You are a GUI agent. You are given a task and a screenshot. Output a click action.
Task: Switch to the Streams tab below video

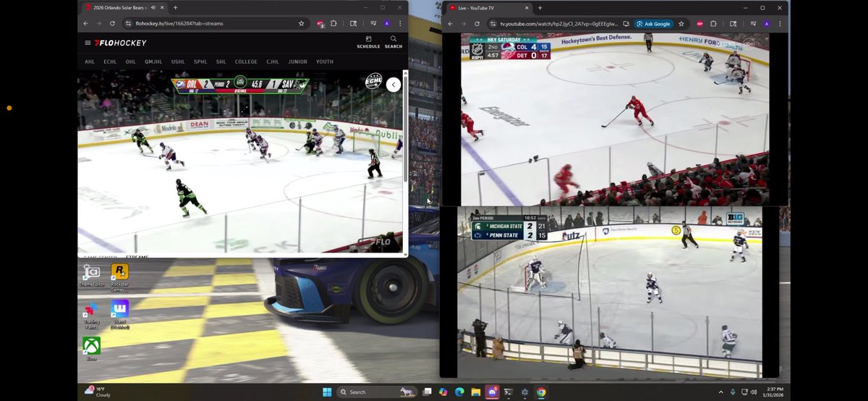point(137,257)
